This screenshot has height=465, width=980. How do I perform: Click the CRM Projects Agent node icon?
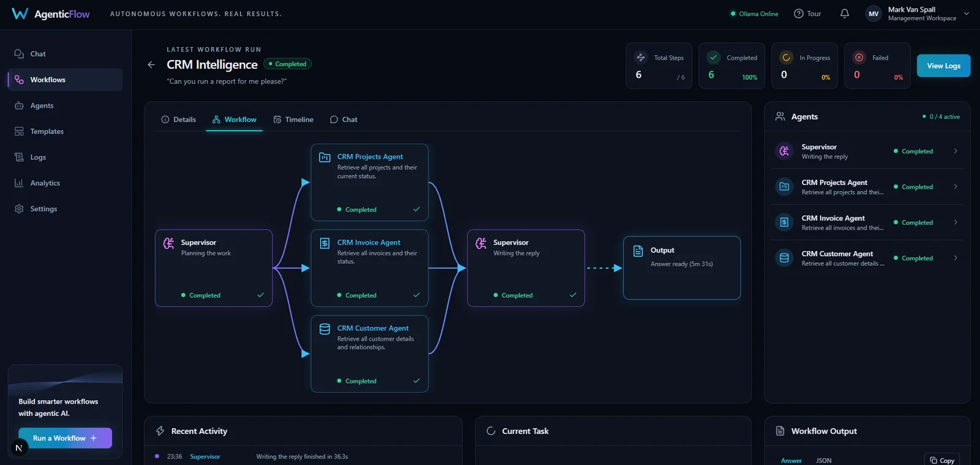(x=325, y=157)
